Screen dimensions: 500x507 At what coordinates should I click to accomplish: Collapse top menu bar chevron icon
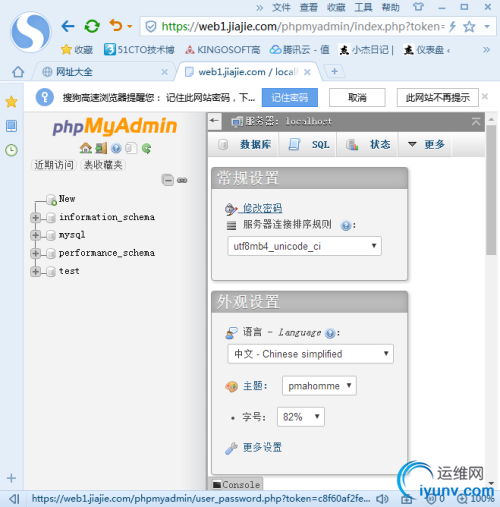476,121
